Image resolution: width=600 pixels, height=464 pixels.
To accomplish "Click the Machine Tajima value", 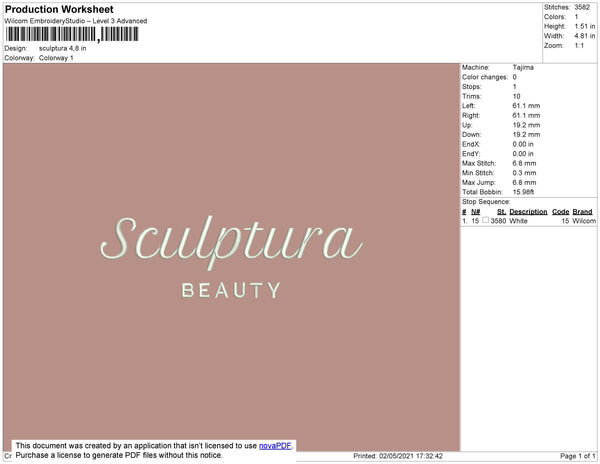I will (x=522, y=67).
